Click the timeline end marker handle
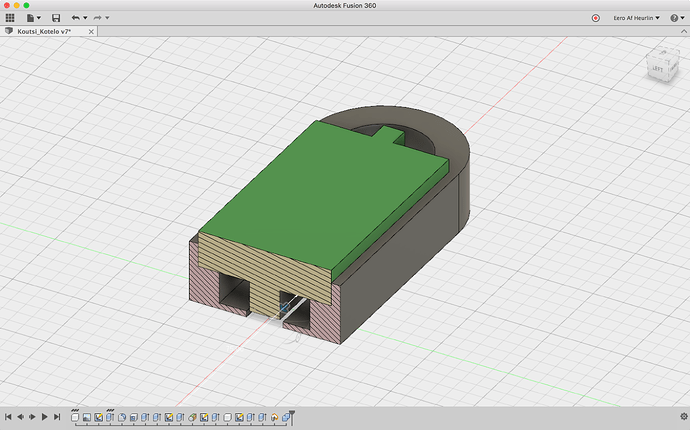The image size is (690, 430). (290, 414)
